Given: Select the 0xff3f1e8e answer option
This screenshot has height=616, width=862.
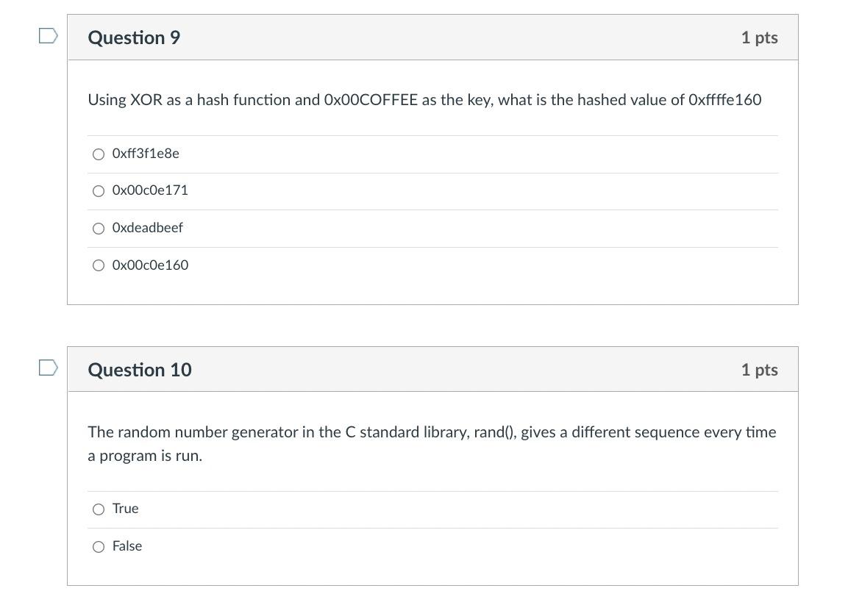Looking at the screenshot, I should coord(99,154).
